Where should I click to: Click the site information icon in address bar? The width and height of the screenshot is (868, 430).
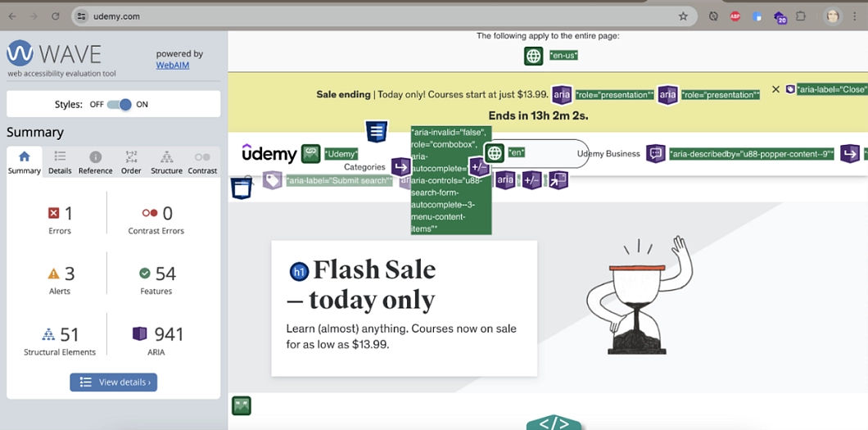pyautogui.click(x=82, y=16)
